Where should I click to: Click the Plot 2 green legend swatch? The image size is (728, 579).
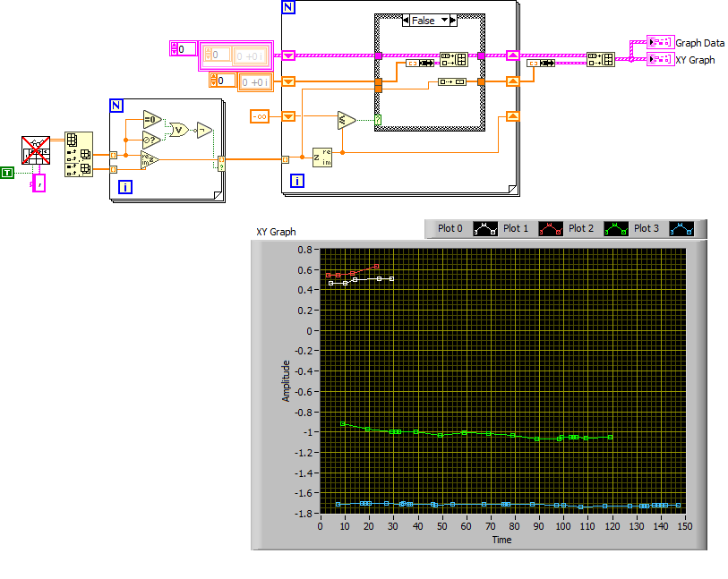pos(616,229)
